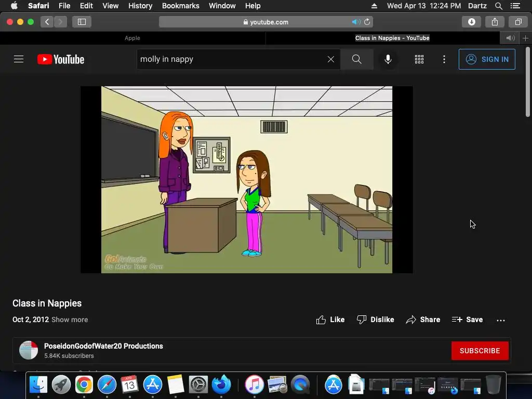Click the magnifier search button on YouTube
Viewport: 532px width, 399px height.
tap(356, 59)
